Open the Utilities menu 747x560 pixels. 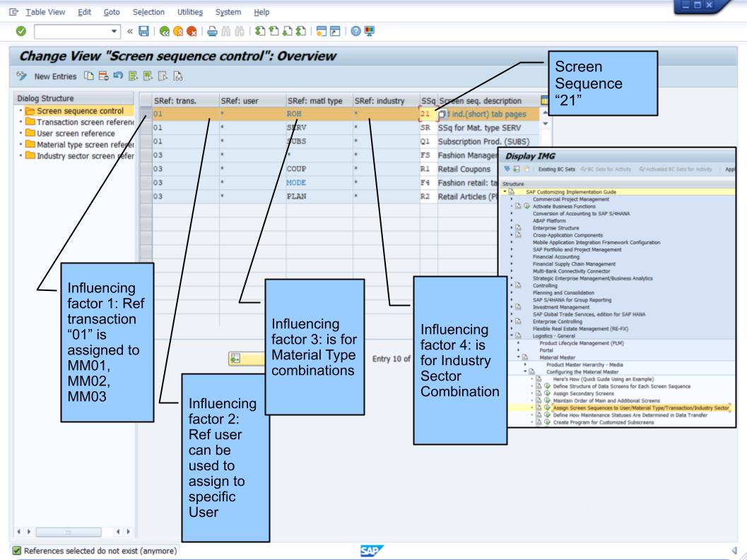[x=190, y=13]
